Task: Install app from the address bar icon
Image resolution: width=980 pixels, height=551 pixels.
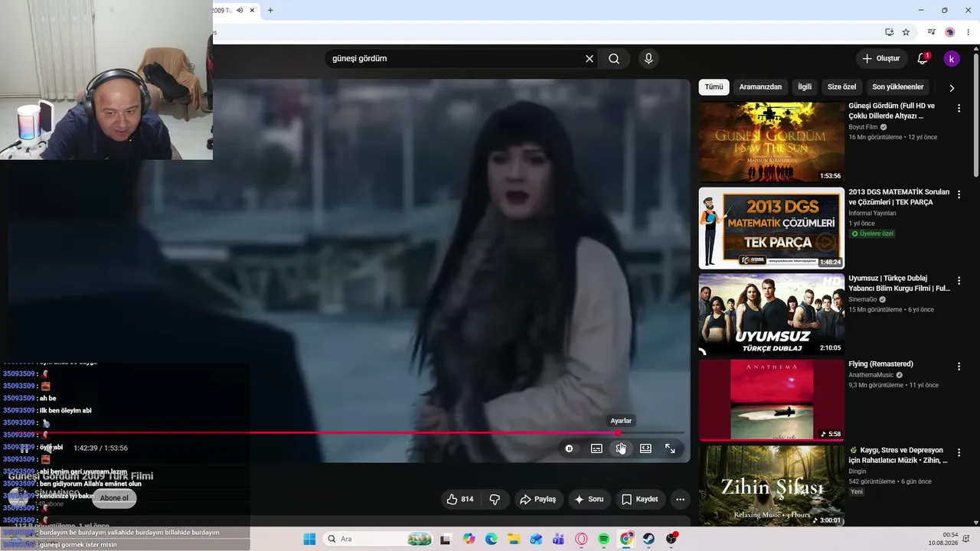Action: coord(889,32)
